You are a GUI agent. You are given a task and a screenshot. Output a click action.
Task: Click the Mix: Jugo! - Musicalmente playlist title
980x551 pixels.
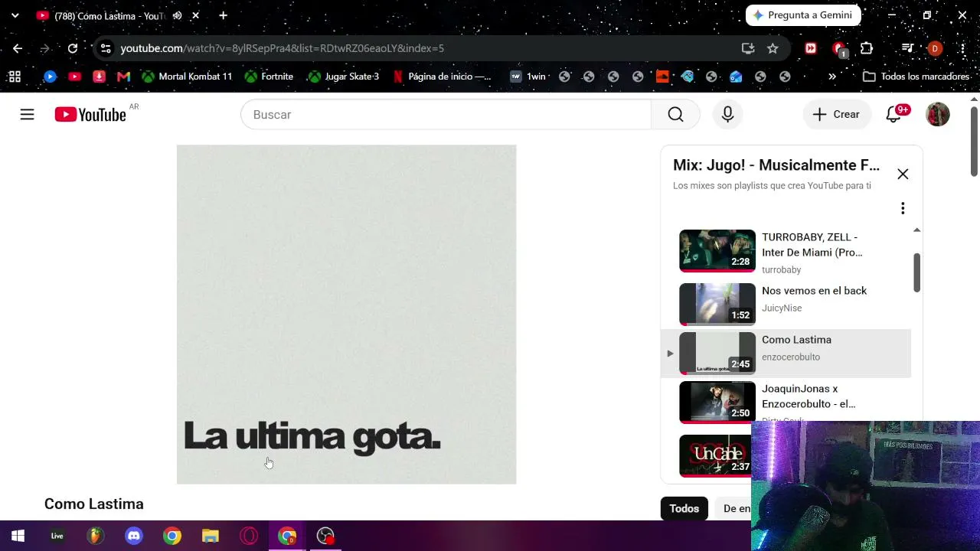pyautogui.click(x=776, y=165)
